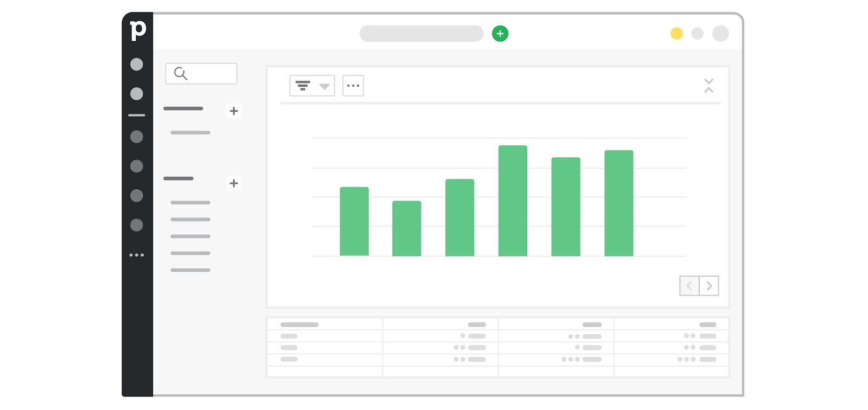The width and height of the screenshot is (868, 410).
Task: Go to the next chart page with the right arrow
Action: [x=709, y=286]
